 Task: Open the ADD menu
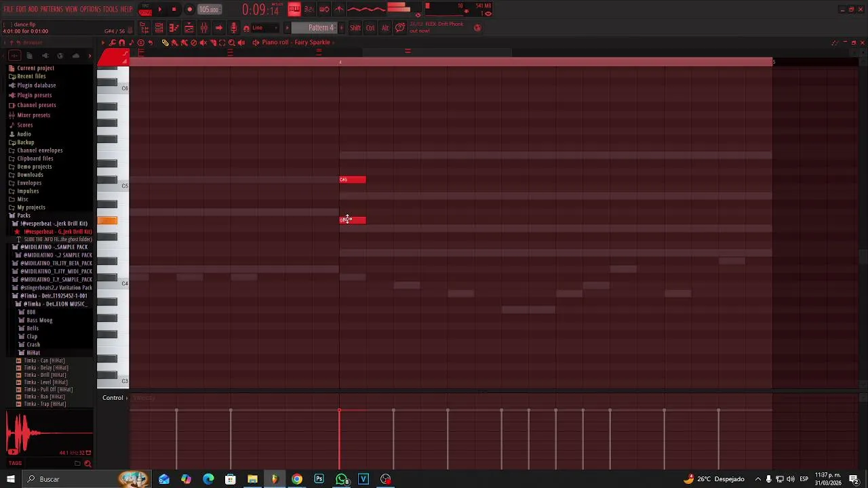point(33,9)
